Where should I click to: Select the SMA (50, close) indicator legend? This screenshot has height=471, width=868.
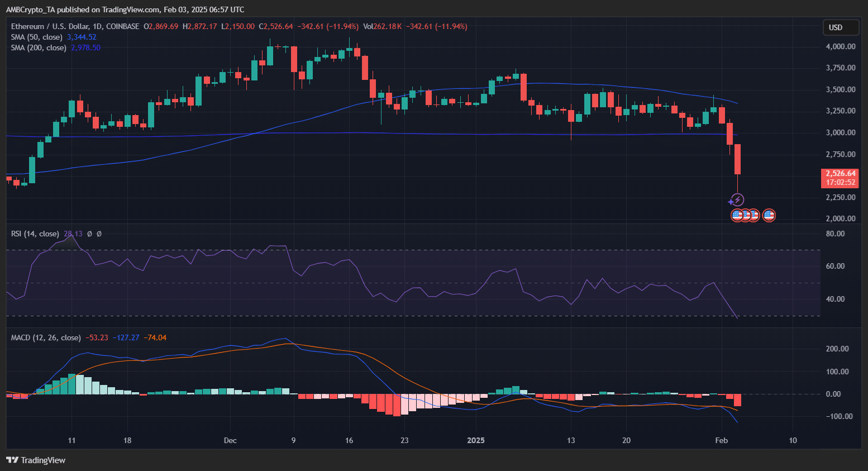click(37, 37)
